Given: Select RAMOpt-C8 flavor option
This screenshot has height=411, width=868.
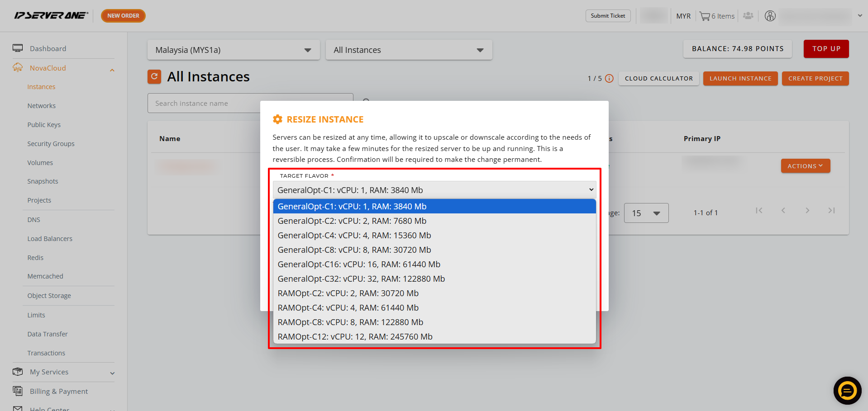Looking at the screenshot, I should (x=434, y=322).
